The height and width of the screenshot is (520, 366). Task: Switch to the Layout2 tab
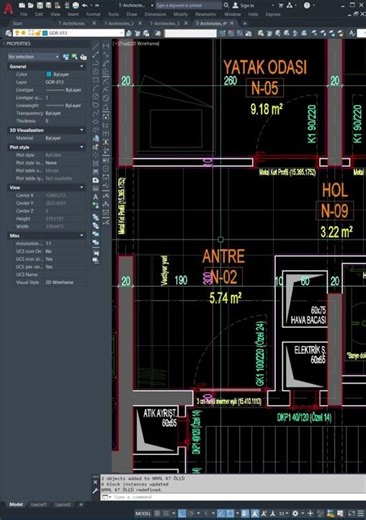point(63,505)
